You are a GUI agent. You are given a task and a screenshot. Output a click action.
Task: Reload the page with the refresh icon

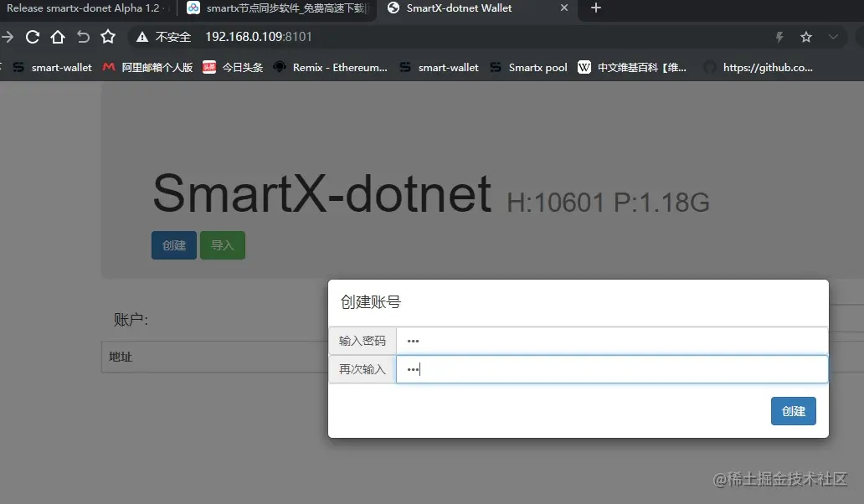coord(33,37)
